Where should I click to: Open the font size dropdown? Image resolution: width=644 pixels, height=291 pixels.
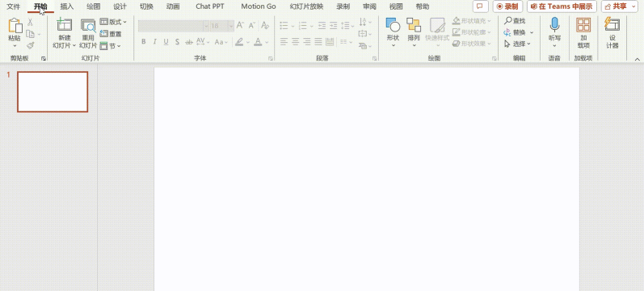(231, 26)
